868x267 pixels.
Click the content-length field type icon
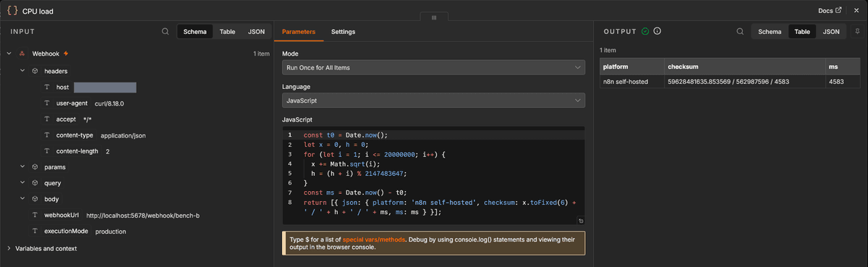click(47, 151)
